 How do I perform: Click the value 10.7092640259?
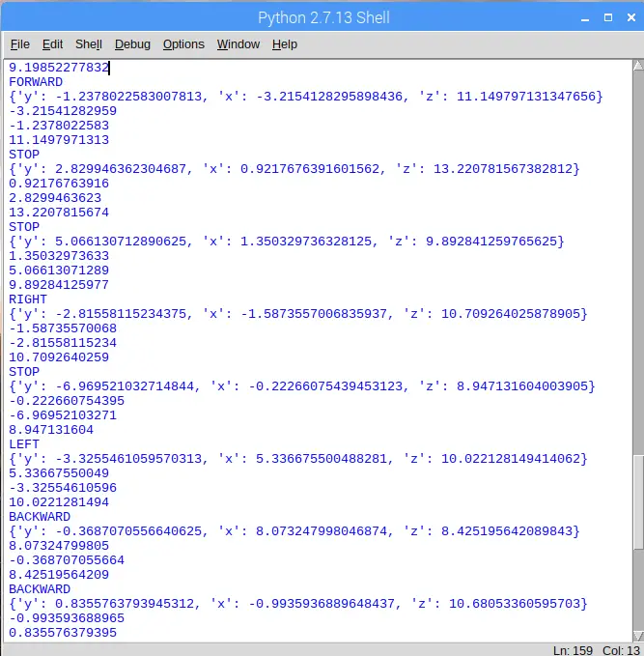click(x=59, y=357)
